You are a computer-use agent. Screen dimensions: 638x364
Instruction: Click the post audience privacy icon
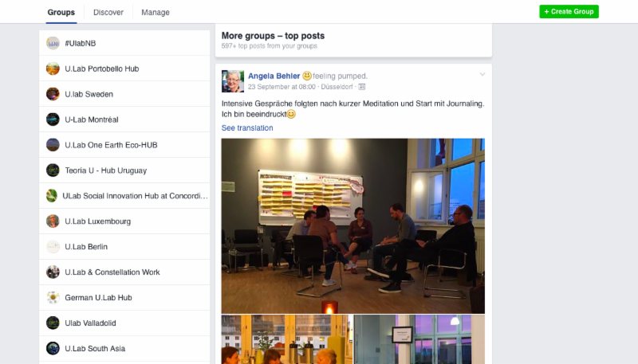[362, 87]
